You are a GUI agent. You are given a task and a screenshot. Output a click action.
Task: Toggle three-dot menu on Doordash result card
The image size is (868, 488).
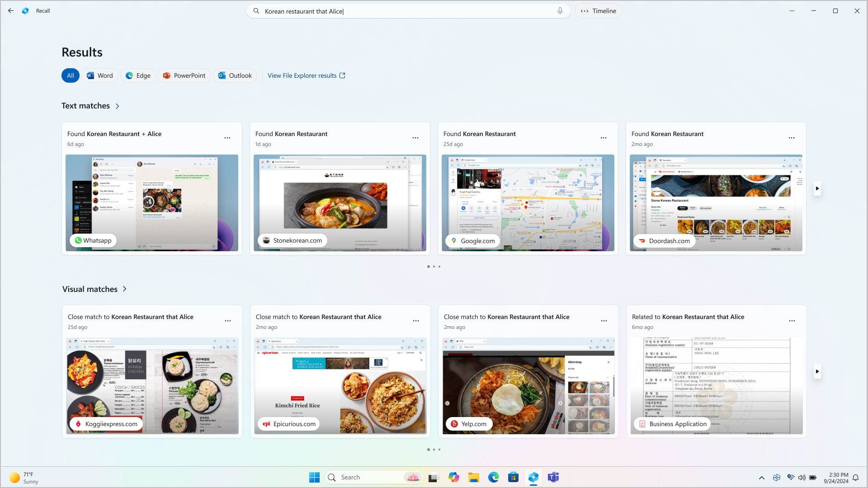792,138
